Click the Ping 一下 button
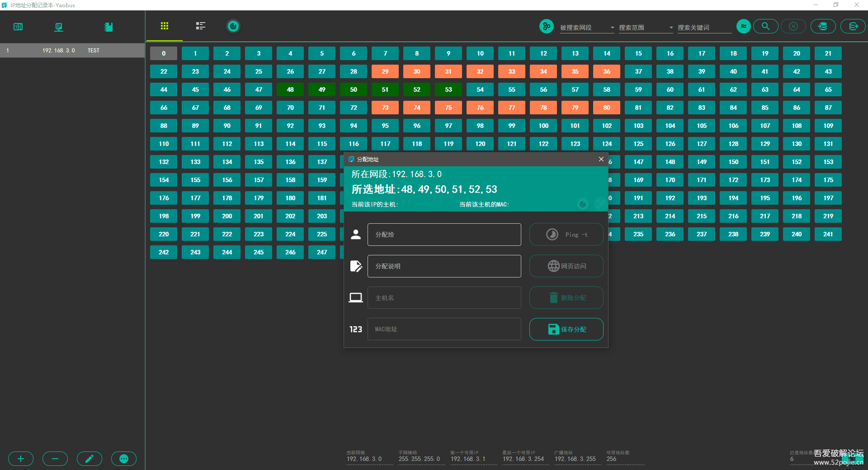 [566, 234]
